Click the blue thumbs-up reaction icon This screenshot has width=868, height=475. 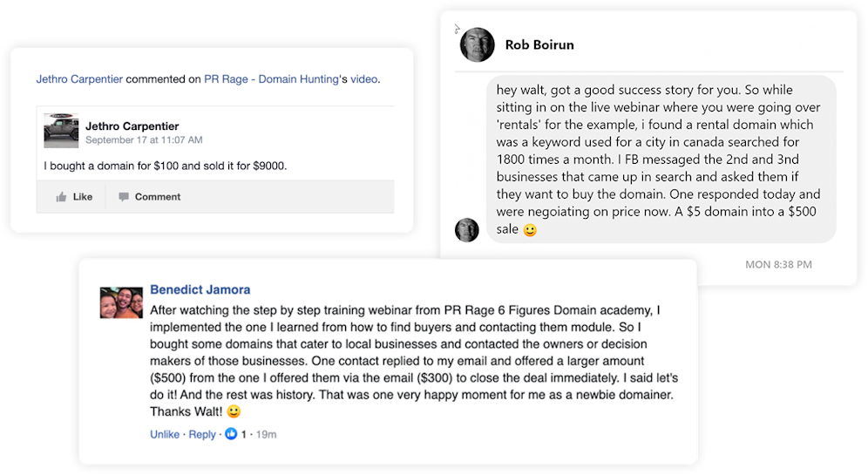[231, 434]
